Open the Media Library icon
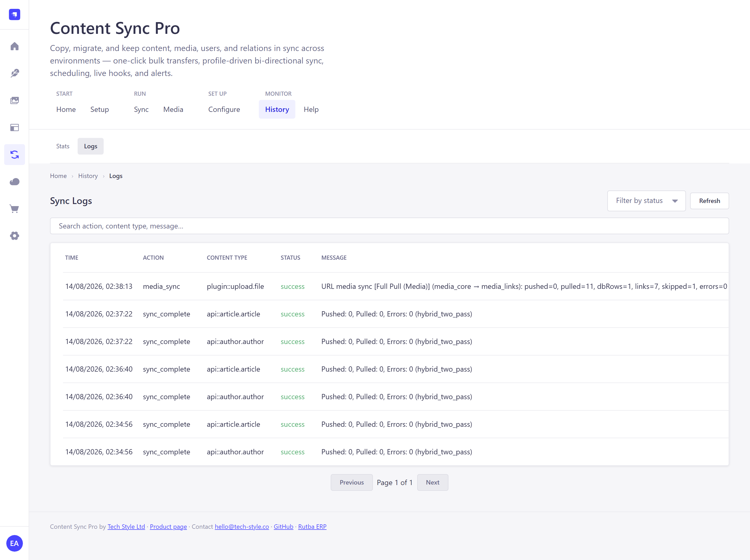Screen dimensions: 750x560 pyautogui.click(x=14, y=100)
